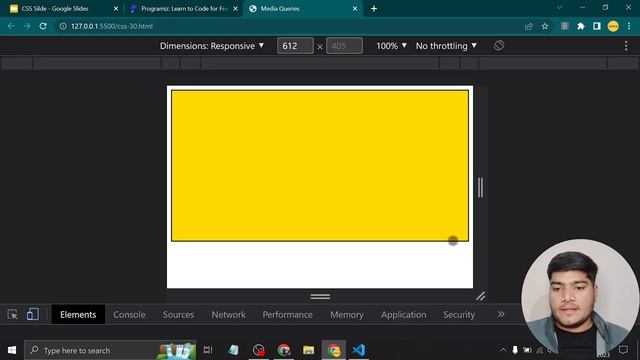The height and width of the screenshot is (360, 640).
Task: Open the Chrome three-dot menu
Action: click(629, 26)
